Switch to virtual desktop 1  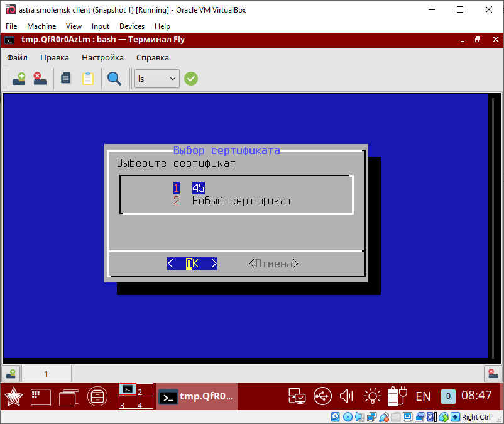coord(128,389)
